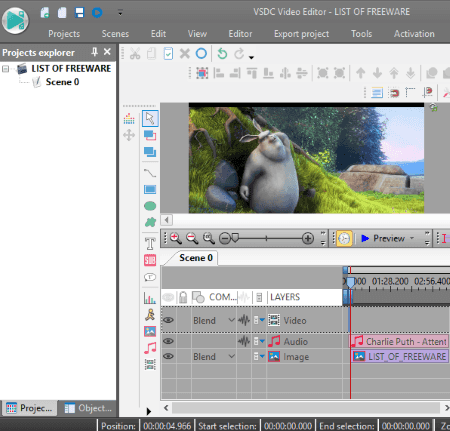The width and height of the screenshot is (450, 431).
Task: Click the timeline zoom in magnifier
Action: pyautogui.click(x=176, y=238)
